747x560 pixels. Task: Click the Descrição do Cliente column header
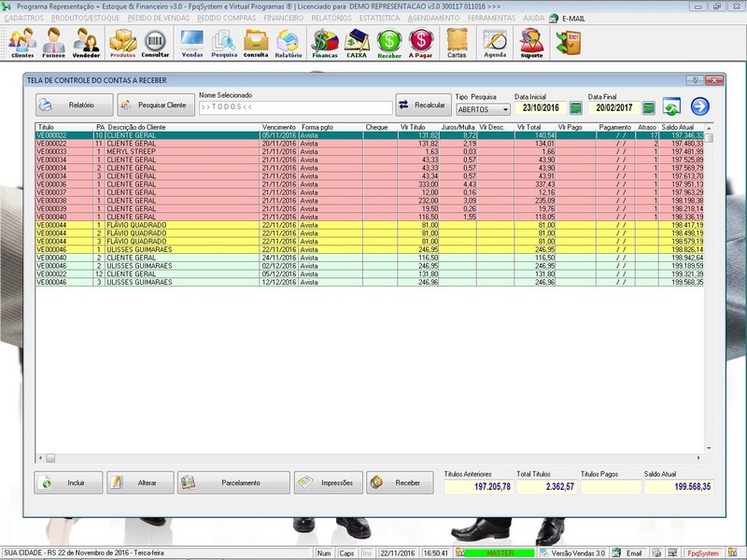[182, 127]
